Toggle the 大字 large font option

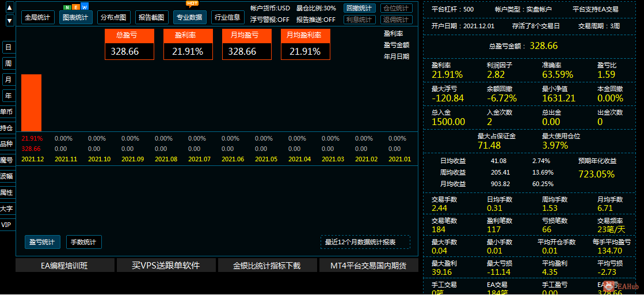pyautogui.click(x=7, y=209)
